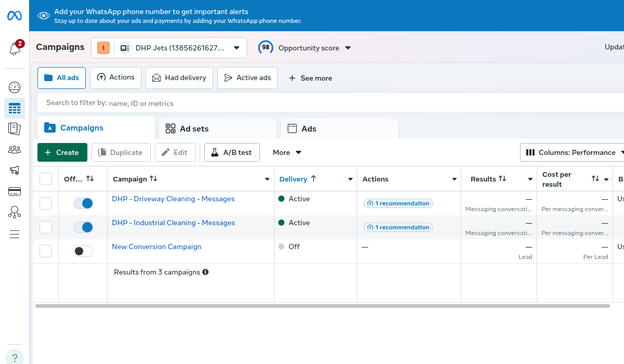Open Audiences people icon in sidebar
This screenshot has height=364, width=624.
(x=15, y=150)
